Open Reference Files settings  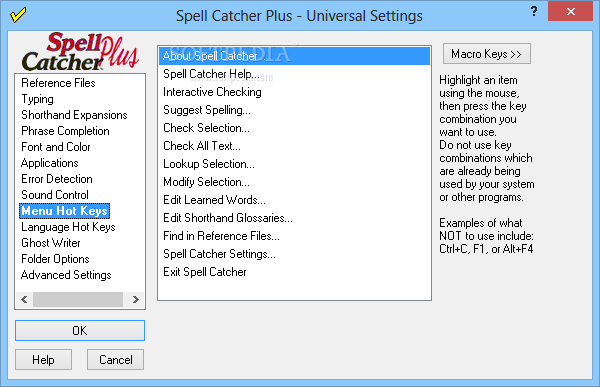pyautogui.click(x=58, y=83)
